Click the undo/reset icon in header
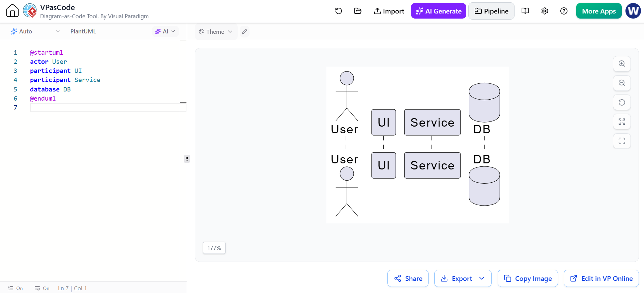The image size is (644, 293). (339, 11)
